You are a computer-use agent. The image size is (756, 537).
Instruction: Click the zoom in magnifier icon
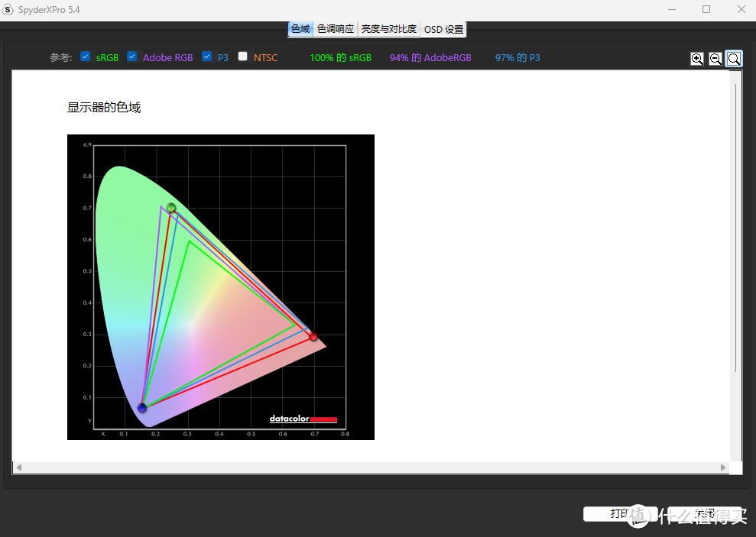[696, 59]
